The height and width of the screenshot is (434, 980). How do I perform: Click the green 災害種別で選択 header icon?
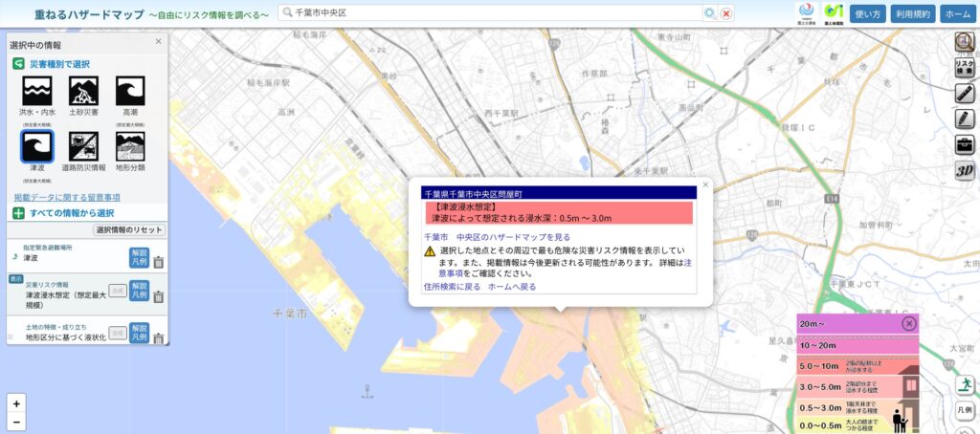(17, 64)
